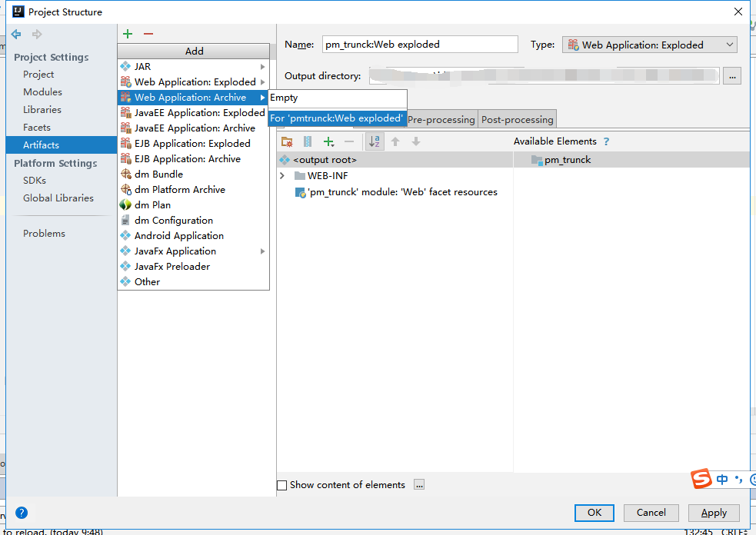
Task: Select Web Application: Archive menu item
Action: (x=193, y=98)
